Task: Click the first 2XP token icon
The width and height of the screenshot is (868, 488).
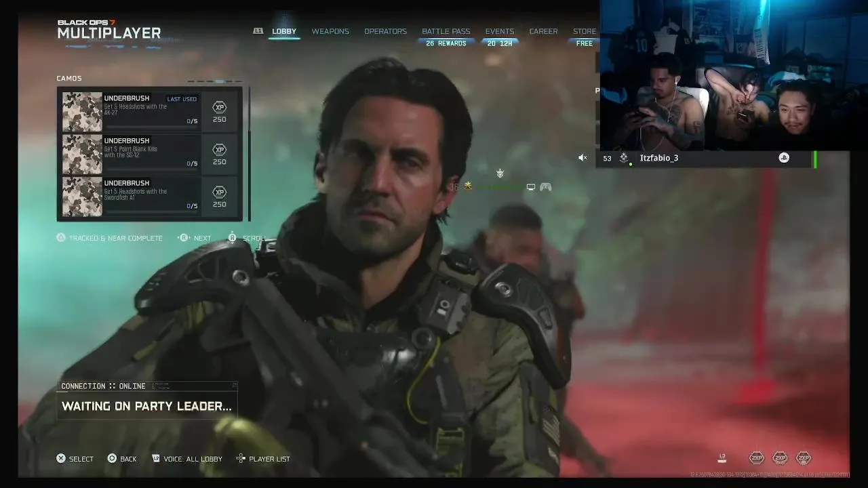Action: pyautogui.click(x=756, y=458)
